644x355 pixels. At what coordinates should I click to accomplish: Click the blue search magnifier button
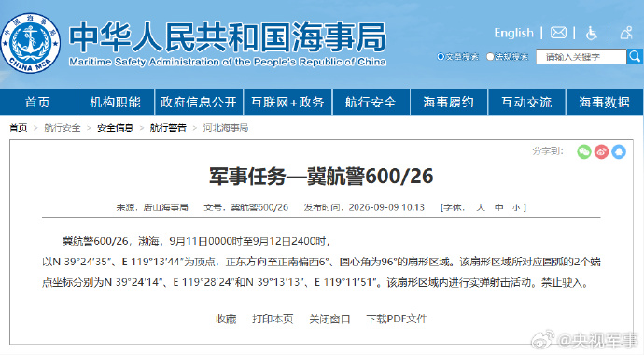[635, 56]
